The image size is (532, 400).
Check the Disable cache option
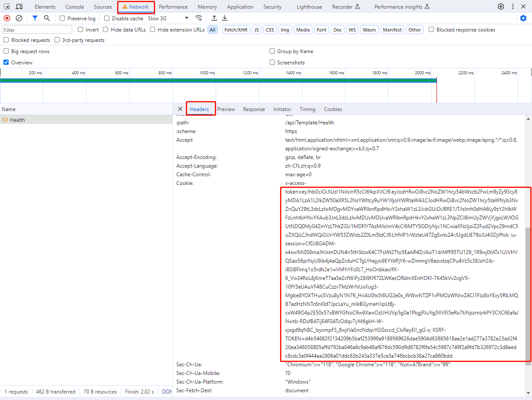coord(107,19)
